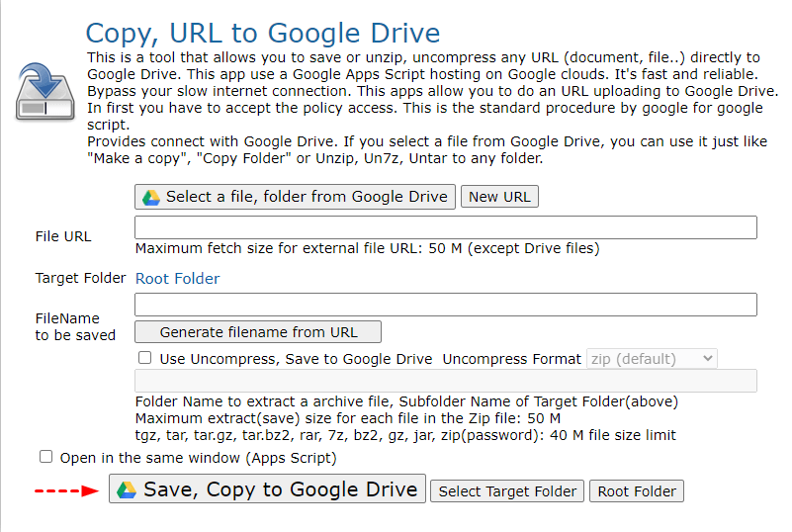
Task: Click the "Uncompress Format" label text
Action: (x=511, y=359)
